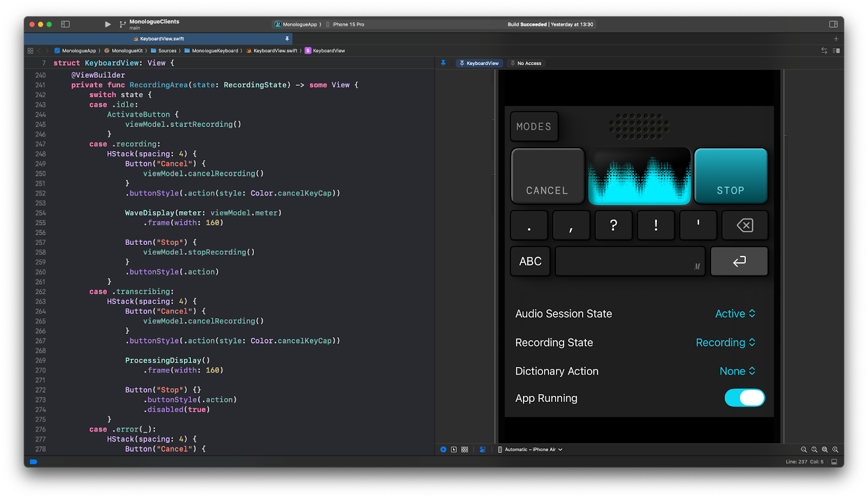This screenshot has height=499, width=868.
Task: Show the right inspector panel
Action: pos(833,24)
